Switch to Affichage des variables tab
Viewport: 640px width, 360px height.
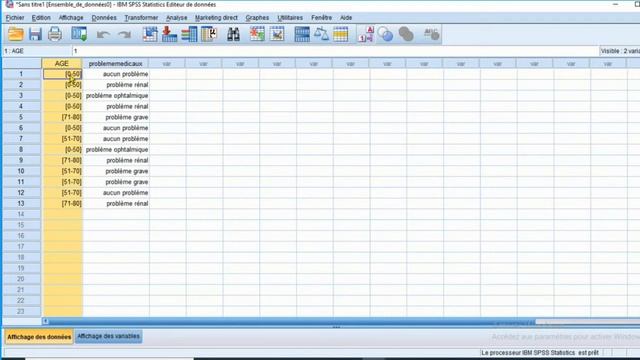pyautogui.click(x=109, y=336)
